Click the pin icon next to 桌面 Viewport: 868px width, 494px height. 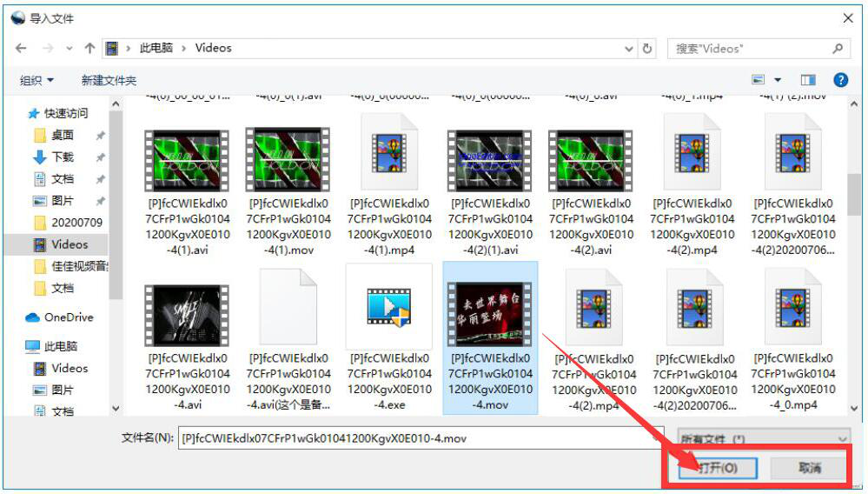click(x=100, y=136)
